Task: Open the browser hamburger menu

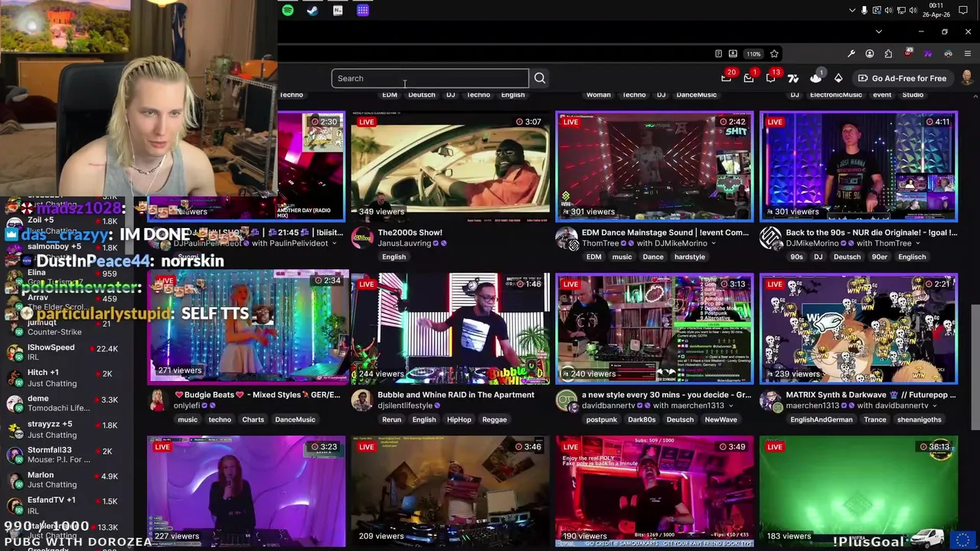Action: [x=968, y=54]
